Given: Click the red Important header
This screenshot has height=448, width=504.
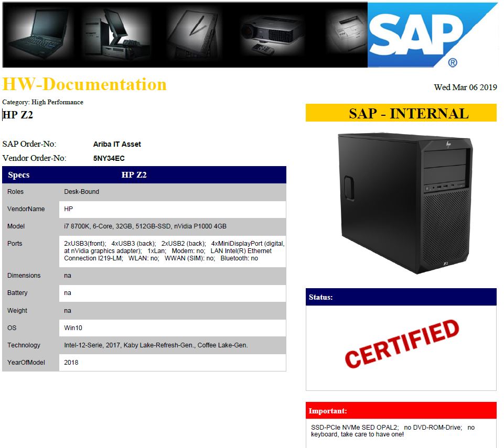Looking at the screenshot, I should click(401, 411).
